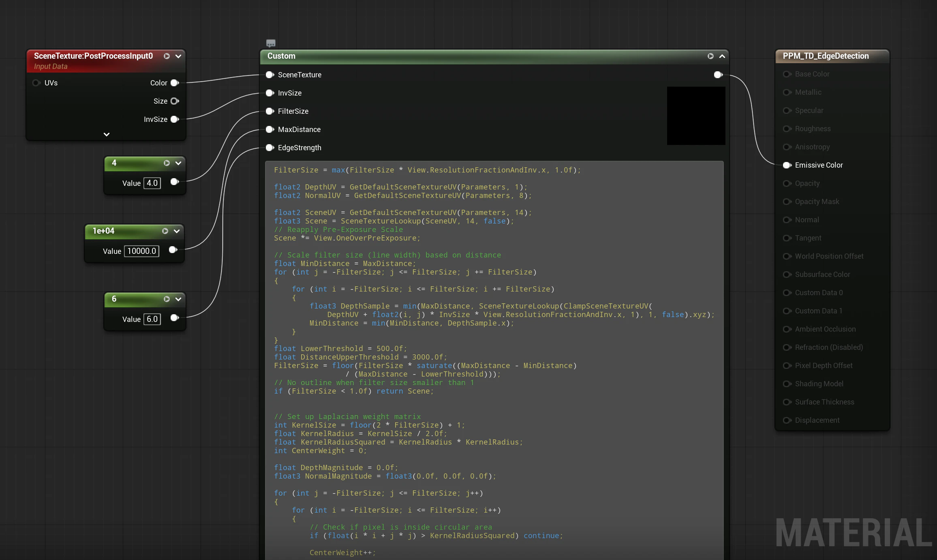Toggle preview on the 4.0 constant node
937x560 pixels.
point(167,163)
